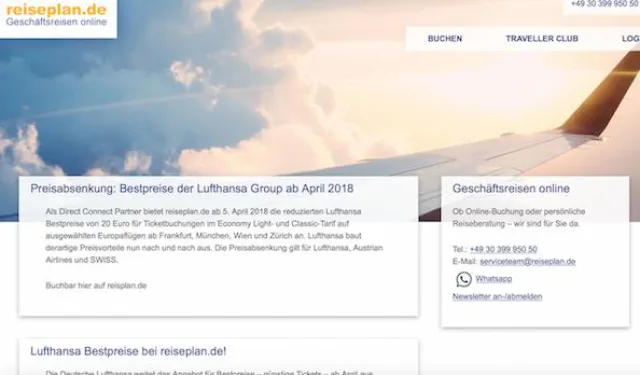
Task: Open the Whatsapp link
Action: coord(493,279)
